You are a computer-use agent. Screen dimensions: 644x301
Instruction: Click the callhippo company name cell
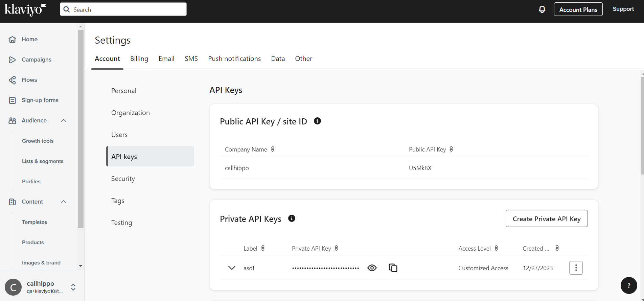tap(237, 168)
